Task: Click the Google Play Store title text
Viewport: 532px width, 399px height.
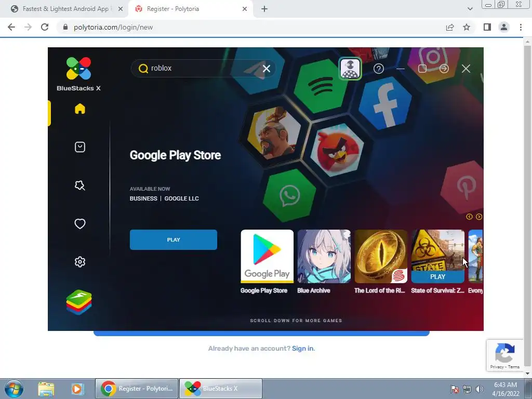Action: click(175, 155)
